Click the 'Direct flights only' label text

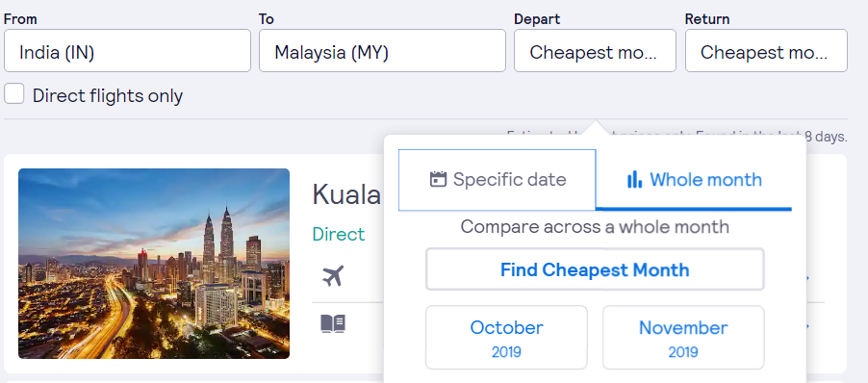108,96
